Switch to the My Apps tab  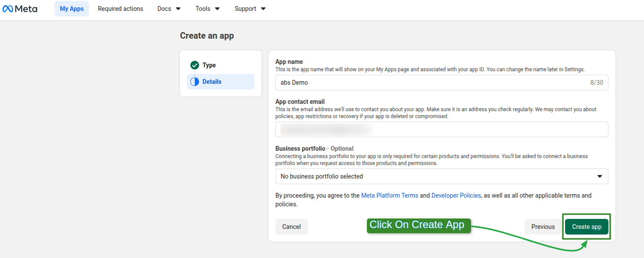click(x=72, y=8)
